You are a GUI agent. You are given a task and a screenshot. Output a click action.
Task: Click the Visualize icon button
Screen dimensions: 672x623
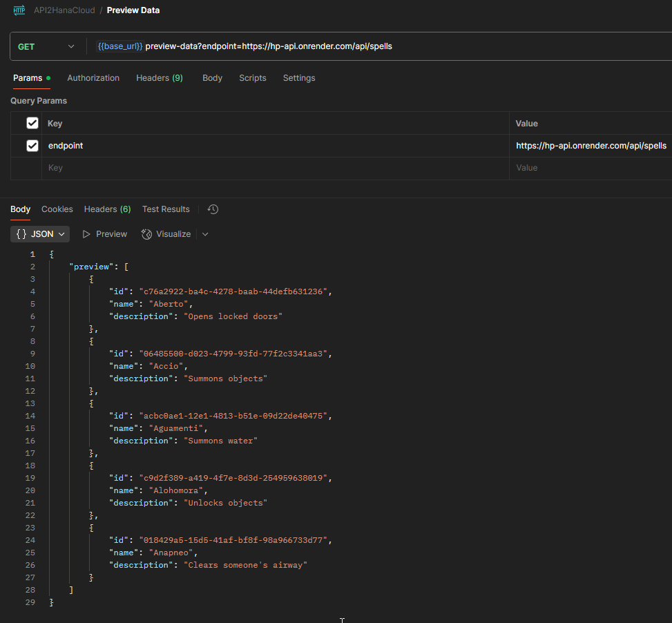pos(166,234)
